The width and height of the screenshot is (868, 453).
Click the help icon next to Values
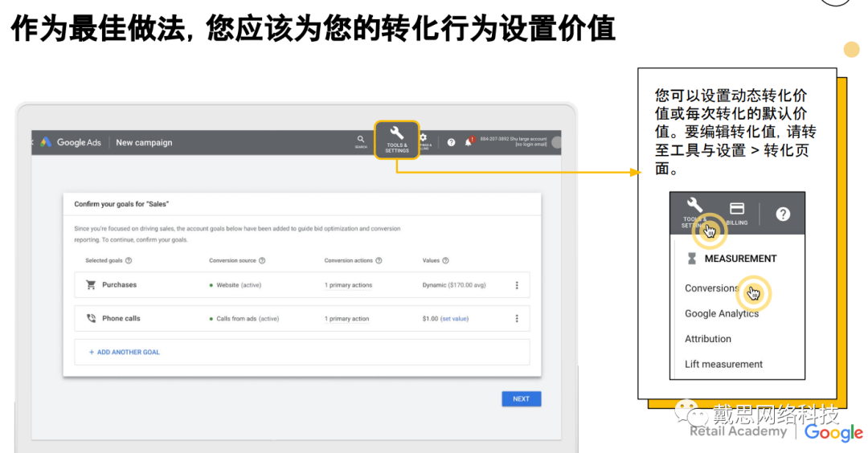tap(445, 260)
